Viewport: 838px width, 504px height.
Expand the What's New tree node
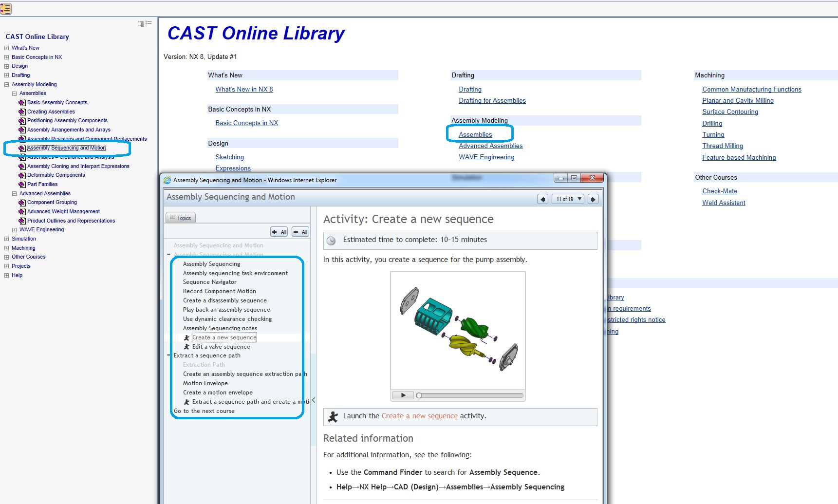[x=7, y=48]
